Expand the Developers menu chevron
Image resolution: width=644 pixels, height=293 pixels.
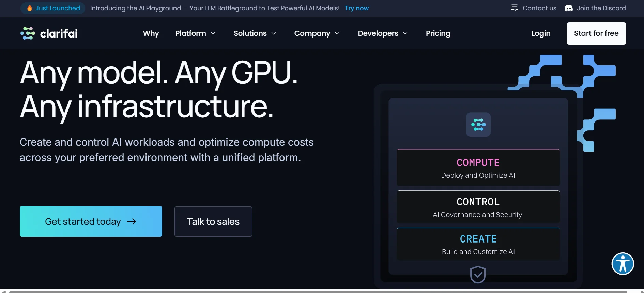405,33
